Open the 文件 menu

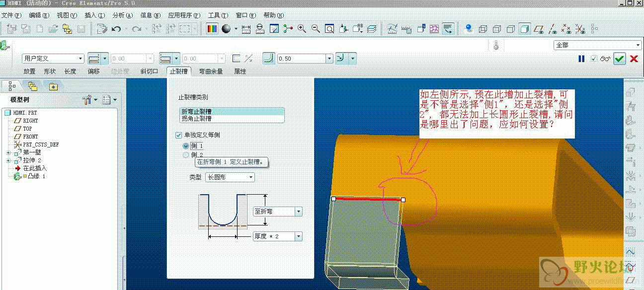[11, 15]
